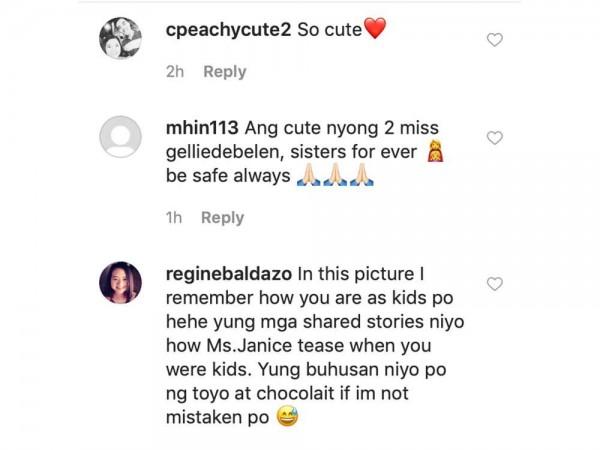Screen dimensions: 600x450
Task: Click the princess emoji after "sisters for ever"
Action: [x=435, y=152]
